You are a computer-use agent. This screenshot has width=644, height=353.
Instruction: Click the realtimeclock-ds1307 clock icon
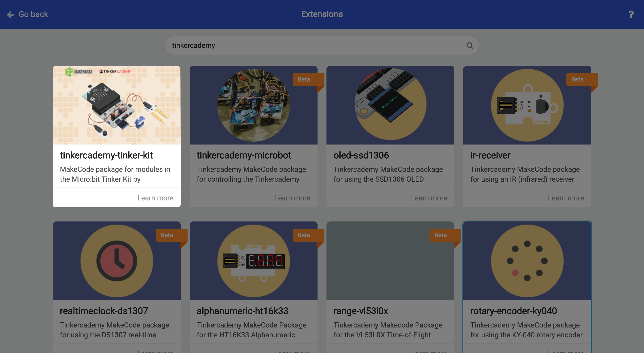(x=117, y=261)
